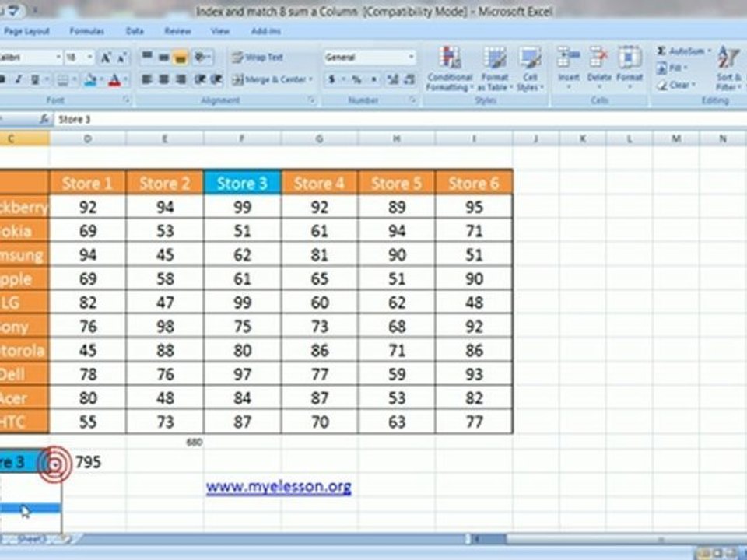The width and height of the screenshot is (747, 560).
Task: Expand Merge & Center dropdown arrow
Action: (310, 79)
